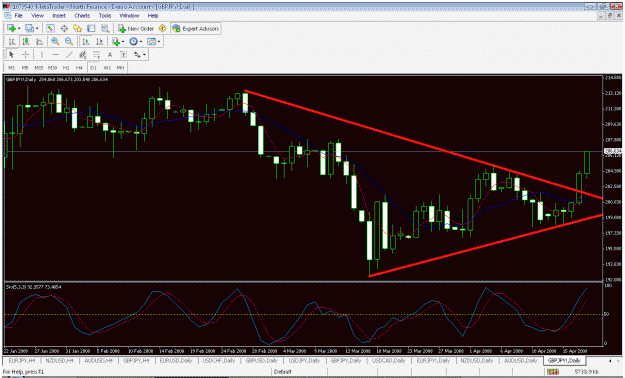Expand the Profiles dropdown arrow

click(x=37, y=29)
